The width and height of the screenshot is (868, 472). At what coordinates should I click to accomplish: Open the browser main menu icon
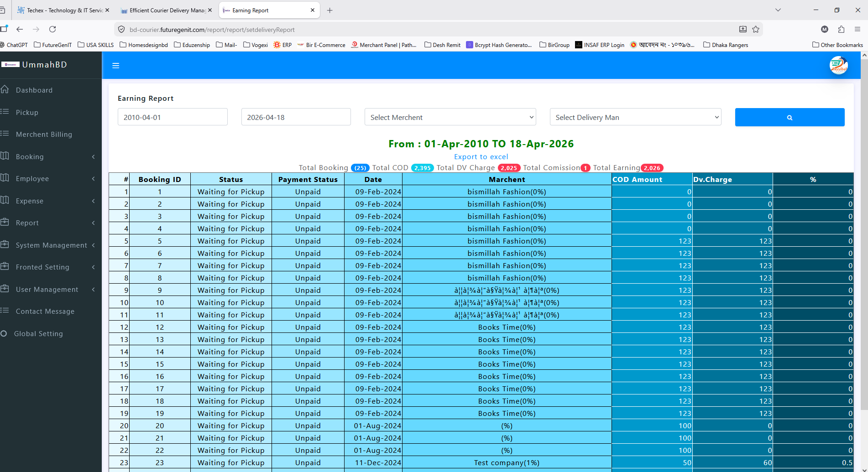(x=858, y=29)
